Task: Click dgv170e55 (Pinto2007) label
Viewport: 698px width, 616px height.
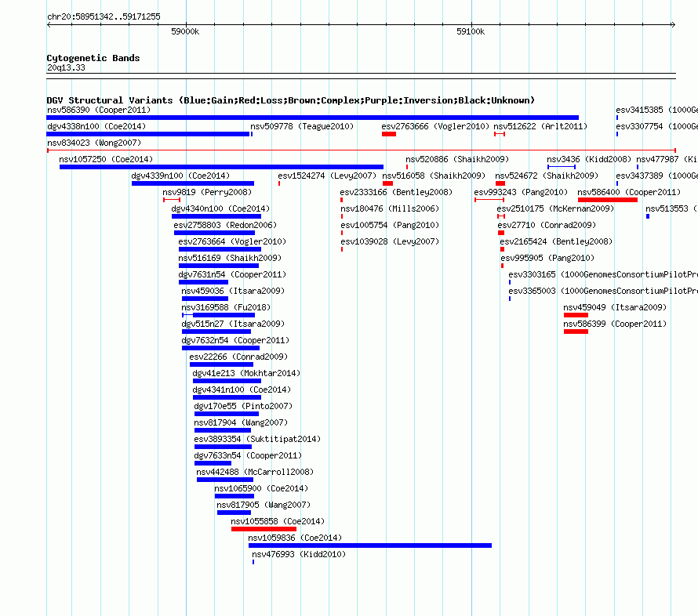Action: point(243,406)
